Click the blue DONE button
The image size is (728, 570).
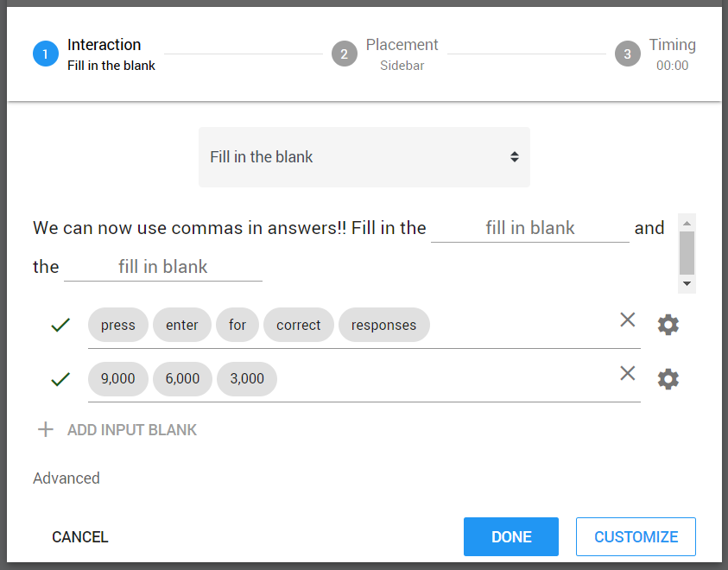510,536
